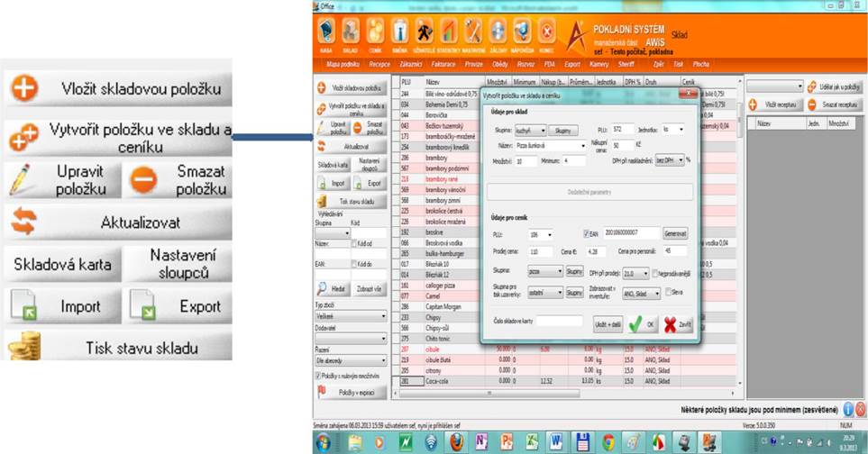The height and width of the screenshot is (454, 868).
Task: Open the KASA module icon
Action: pos(326,32)
